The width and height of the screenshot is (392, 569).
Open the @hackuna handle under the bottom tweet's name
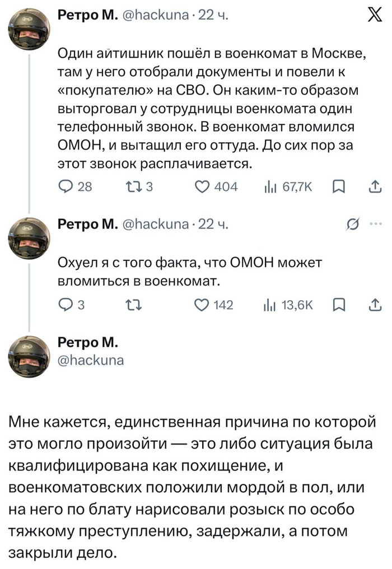[91, 360]
